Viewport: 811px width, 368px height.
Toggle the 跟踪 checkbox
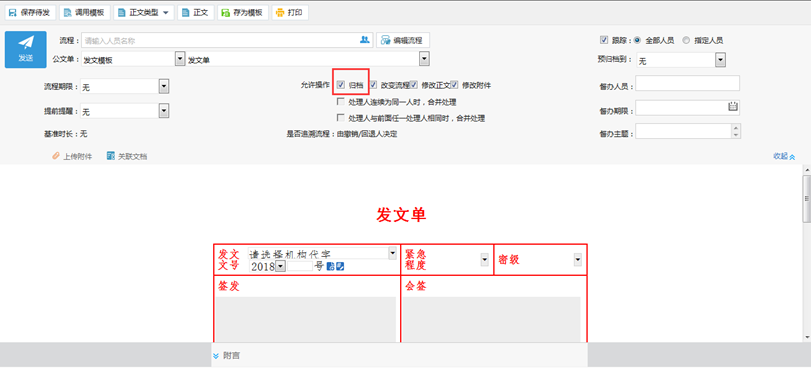pos(603,40)
